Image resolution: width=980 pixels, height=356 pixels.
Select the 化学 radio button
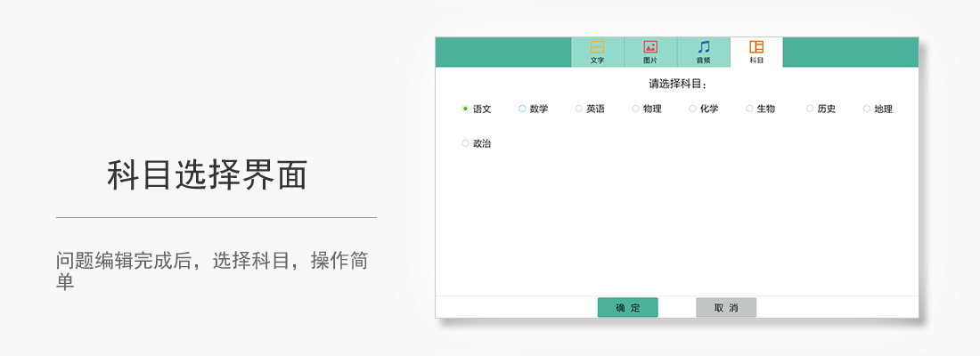point(692,109)
